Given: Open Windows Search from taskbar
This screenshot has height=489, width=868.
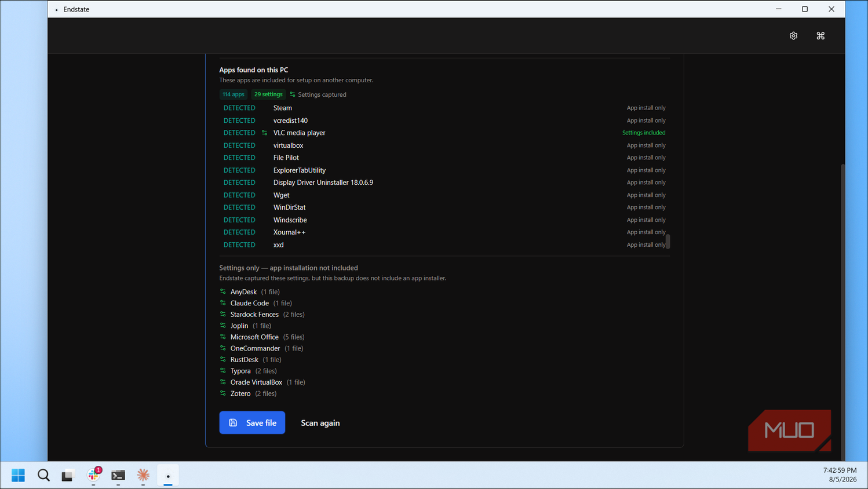Looking at the screenshot, I should [43, 476].
